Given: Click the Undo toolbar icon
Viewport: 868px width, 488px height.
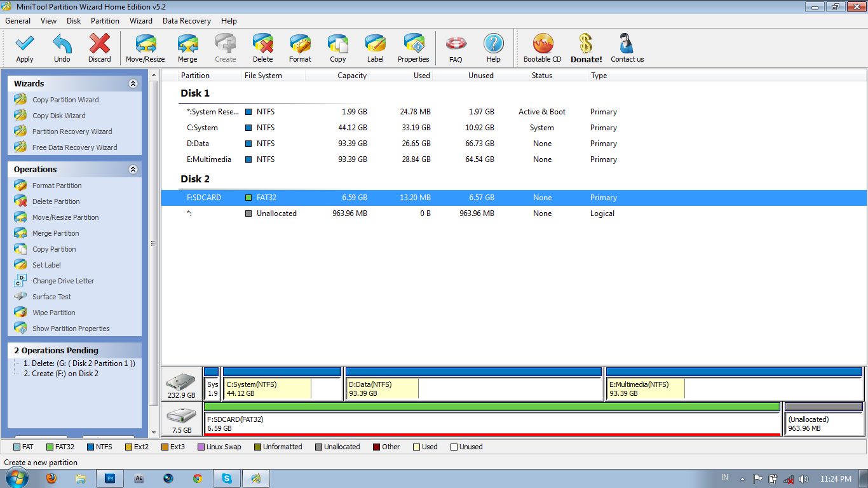Looking at the screenshot, I should point(62,48).
